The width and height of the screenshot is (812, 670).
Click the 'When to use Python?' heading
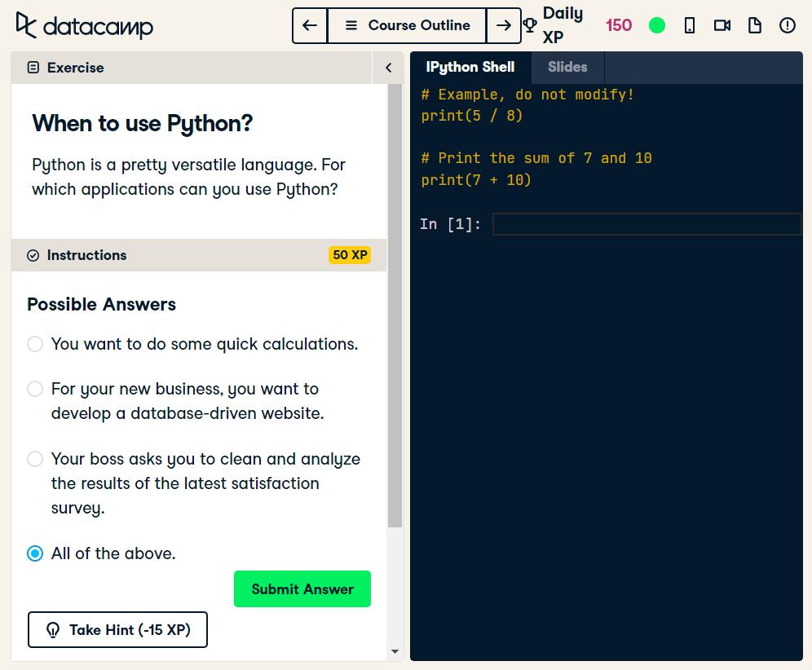pyautogui.click(x=143, y=123)
